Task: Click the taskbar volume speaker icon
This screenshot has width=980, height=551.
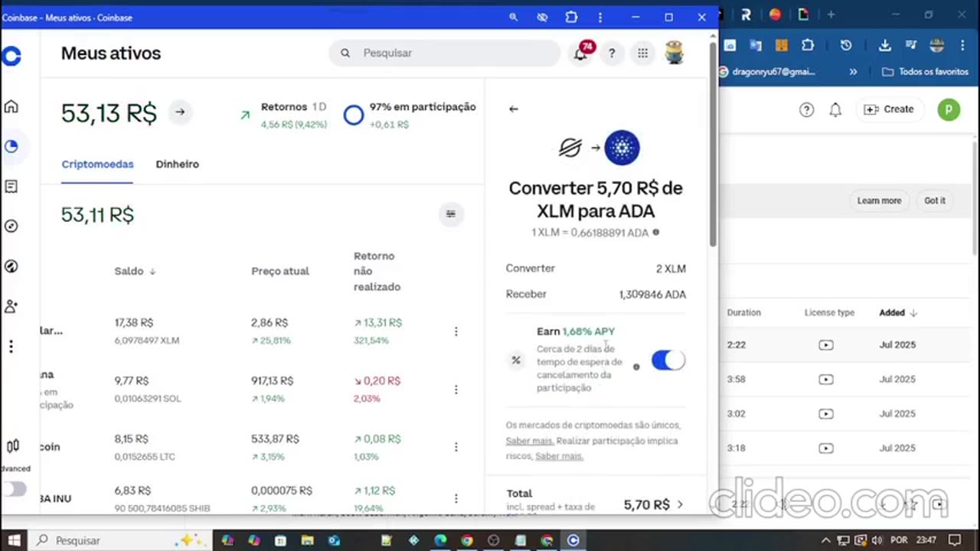Action: 876,540
